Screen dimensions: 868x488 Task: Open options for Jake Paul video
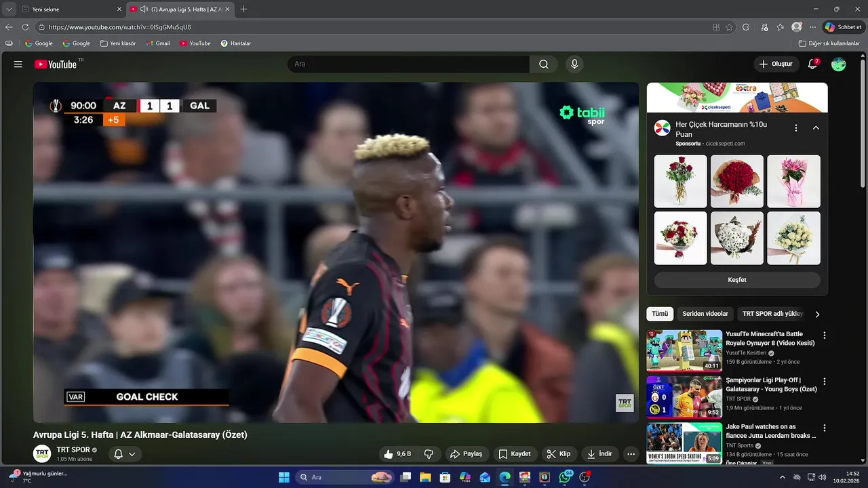click(x=825, y=428)
